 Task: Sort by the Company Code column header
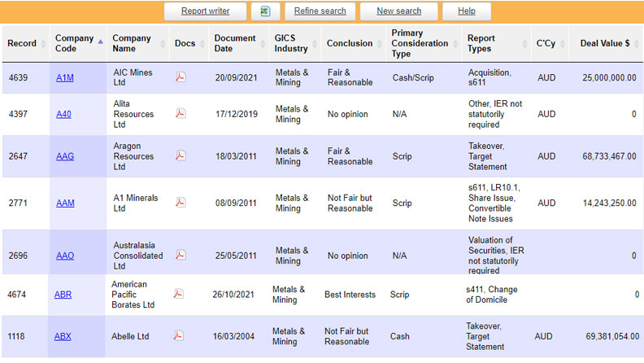tap(74, 43)
